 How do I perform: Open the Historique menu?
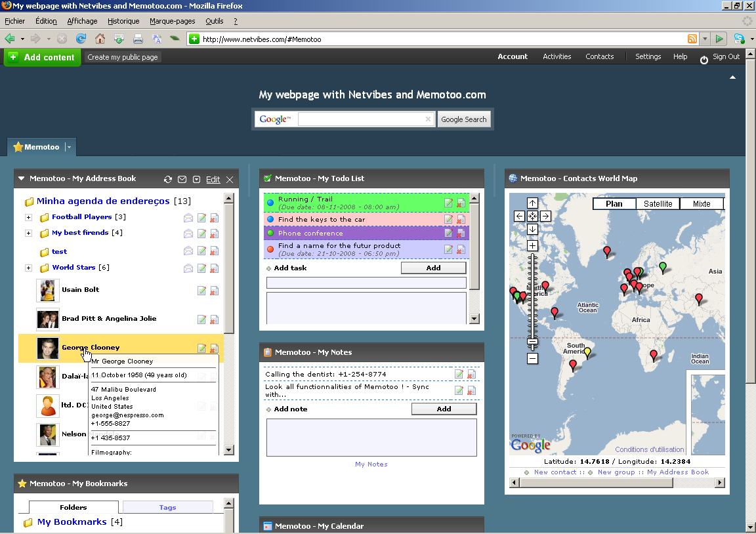pos(123,21)
